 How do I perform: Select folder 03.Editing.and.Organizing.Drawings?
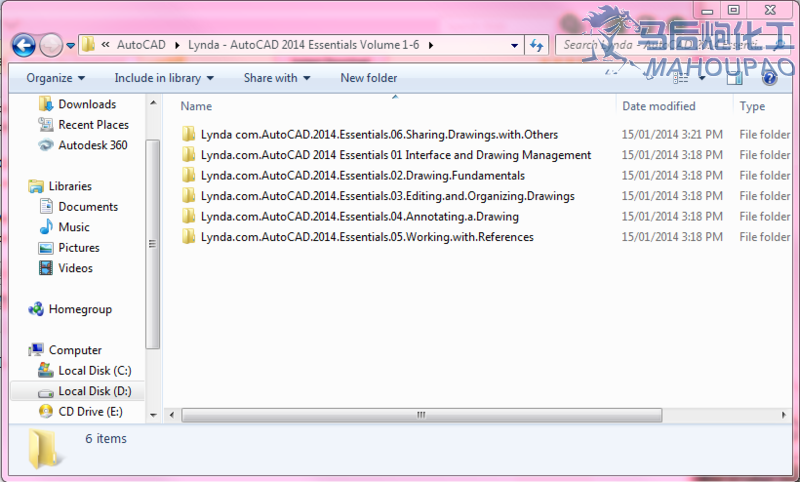[x=388, y=196]
